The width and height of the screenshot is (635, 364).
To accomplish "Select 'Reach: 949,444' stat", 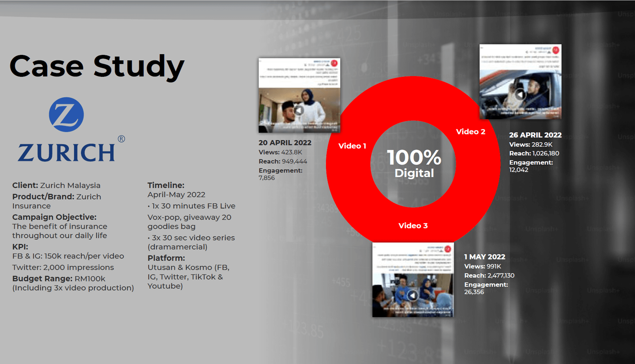I will [283, 161].
